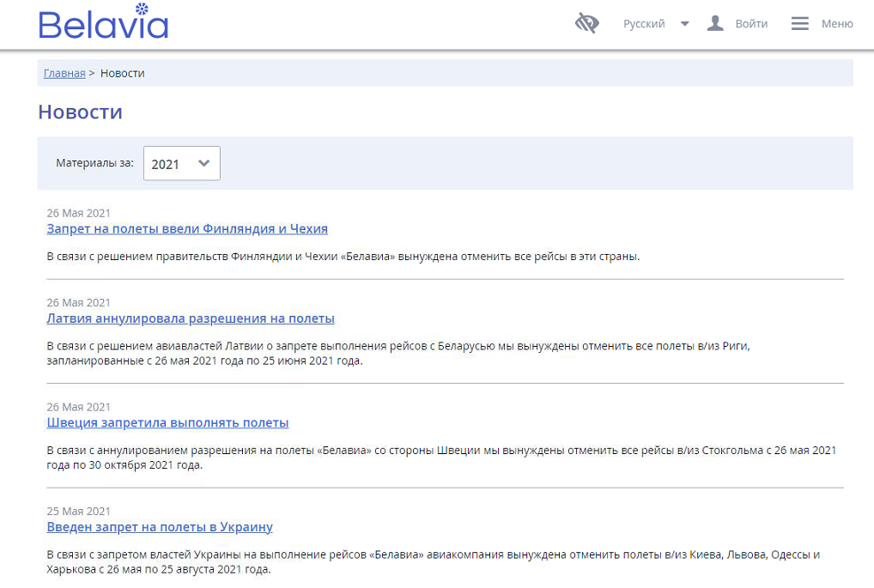The width and height of the screenshot is (874, 588).
Task: Expand the language dropdown arrow
Action: click(684, 24)
